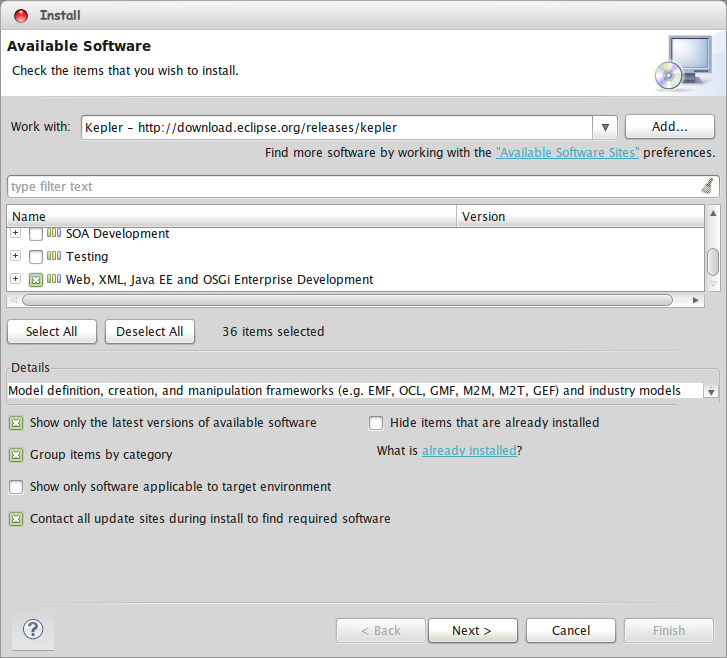Check the SOA Development checkbox
The image size is (727, 658).
[x=36, y=234]
